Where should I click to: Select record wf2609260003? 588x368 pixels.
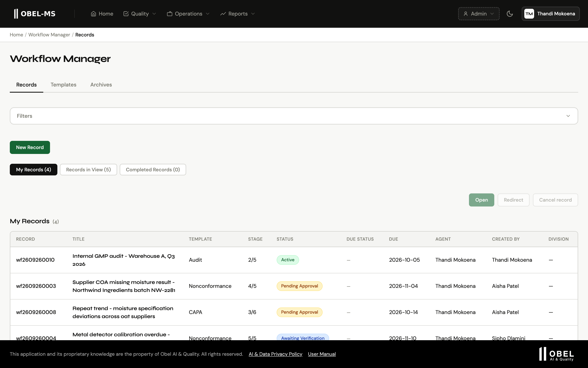[x=36, y=286]
